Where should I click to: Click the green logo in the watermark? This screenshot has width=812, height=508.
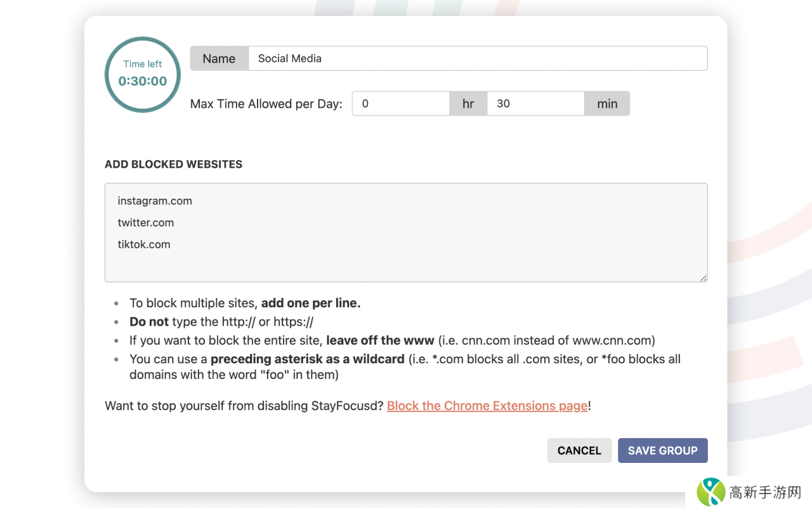[x=710, y=491]
